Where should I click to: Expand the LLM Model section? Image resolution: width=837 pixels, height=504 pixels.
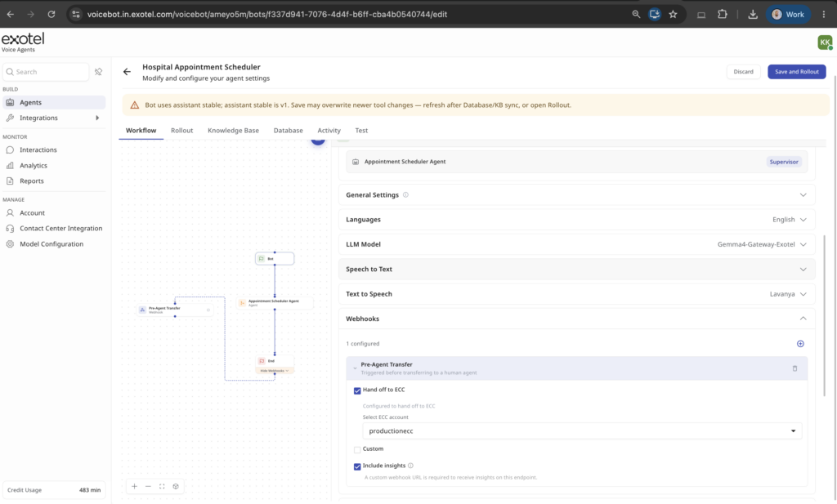577,244
